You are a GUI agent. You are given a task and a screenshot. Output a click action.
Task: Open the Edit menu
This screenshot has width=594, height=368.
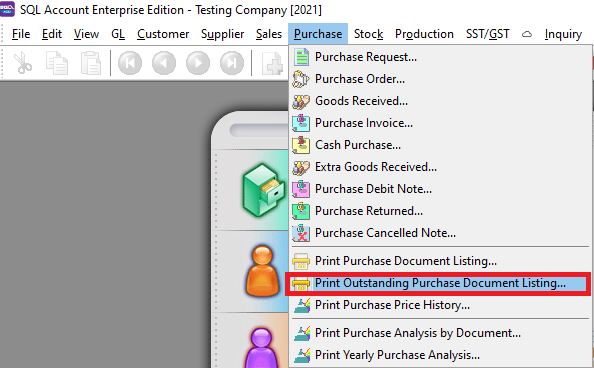(x=52, y=34)
